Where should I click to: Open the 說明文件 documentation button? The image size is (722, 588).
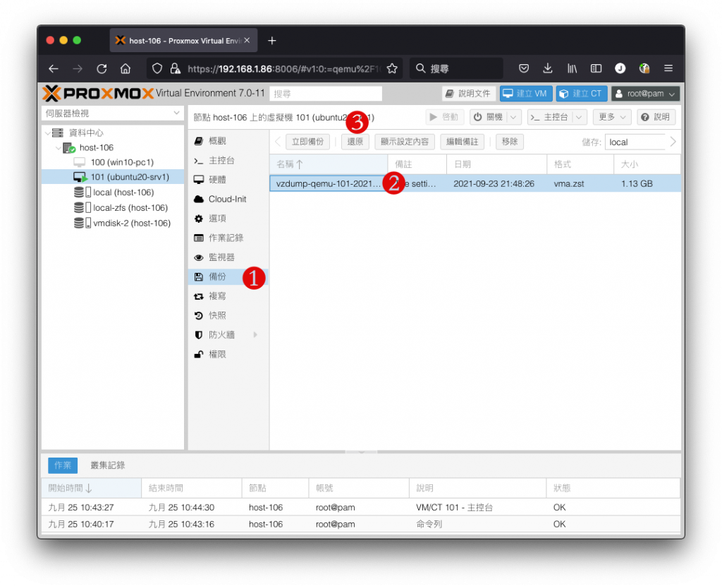469,94
